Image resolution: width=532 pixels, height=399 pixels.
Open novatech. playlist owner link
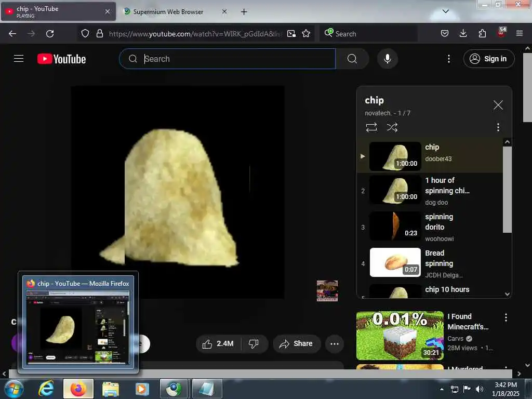[x=378, y=113]
